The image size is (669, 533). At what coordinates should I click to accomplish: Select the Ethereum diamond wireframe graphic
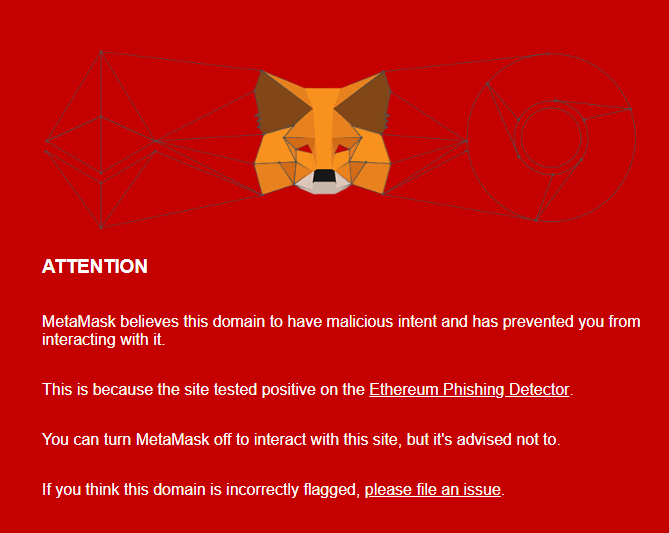[x=101, y=140]
